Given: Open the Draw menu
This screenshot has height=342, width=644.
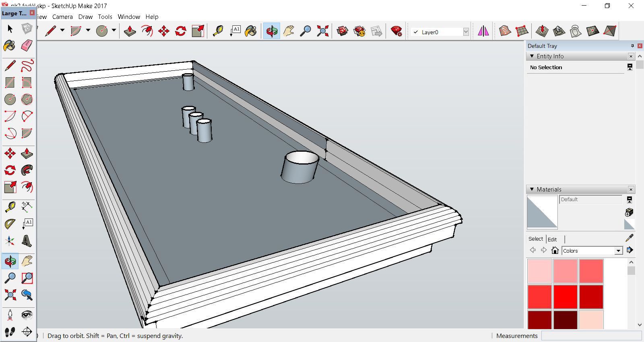Looking at the screenshot, I should [85, 17].
